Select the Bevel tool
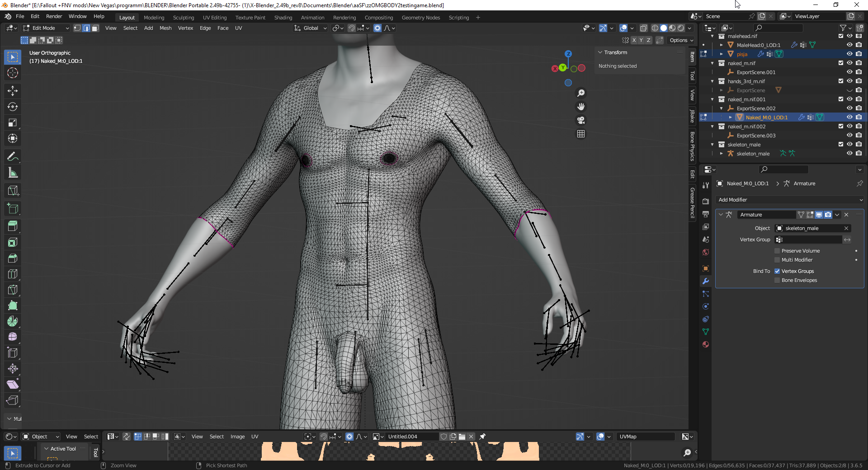This screenshot has height=470, width=868. [x=13, y=258]
